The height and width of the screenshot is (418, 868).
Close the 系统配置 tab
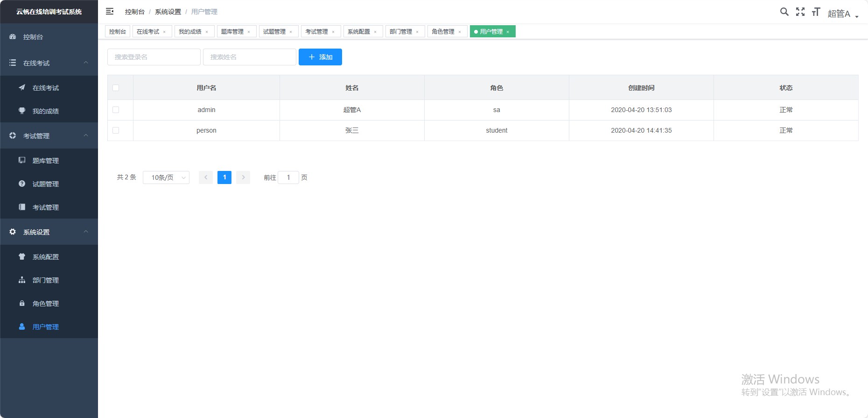point(375,32)
